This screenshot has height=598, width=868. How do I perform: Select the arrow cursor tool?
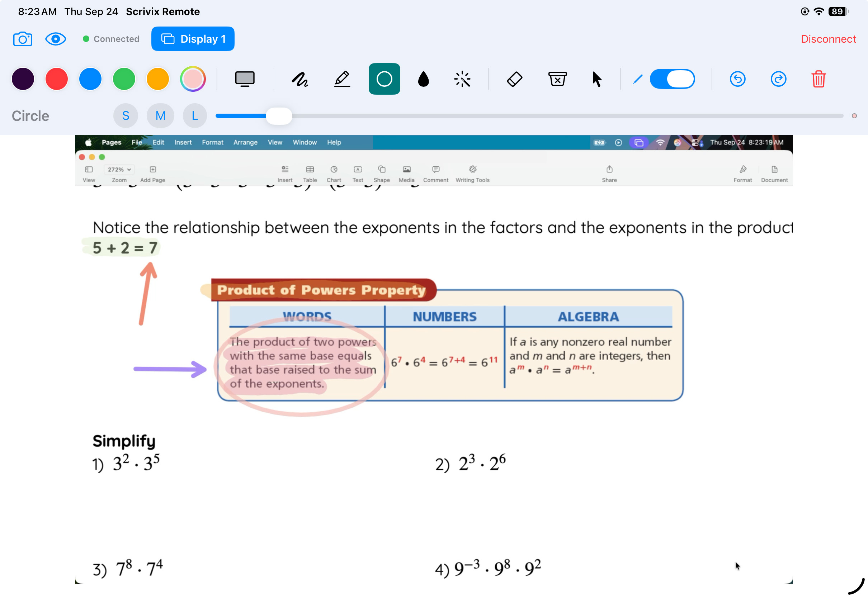coord(596,79)
